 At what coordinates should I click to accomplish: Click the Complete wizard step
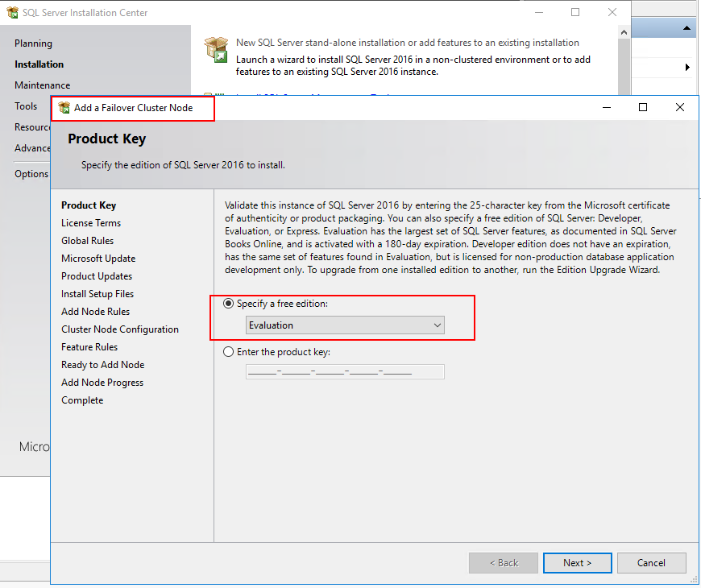click(82, 400)
